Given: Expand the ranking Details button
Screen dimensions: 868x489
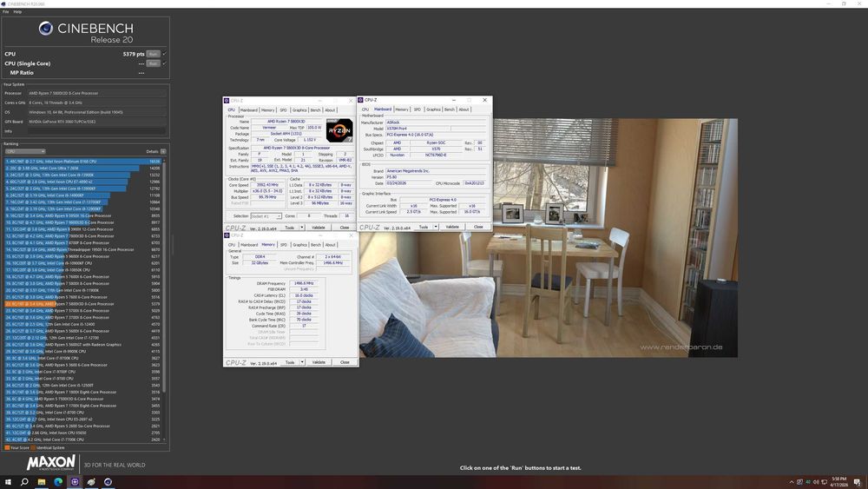Looking at the screenshot, I should click(163, 151).
